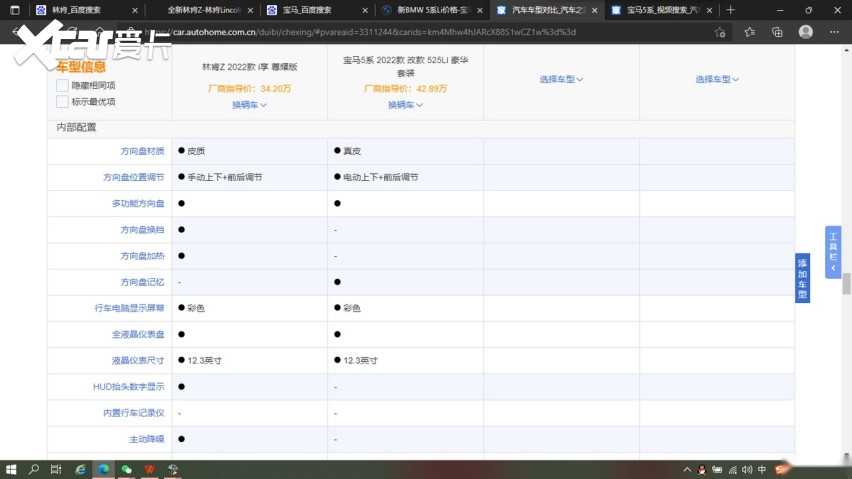Show hidden system tray icons
Image resolution: width=852 pixels, height=479 pixels.
(x=687, y=470)
